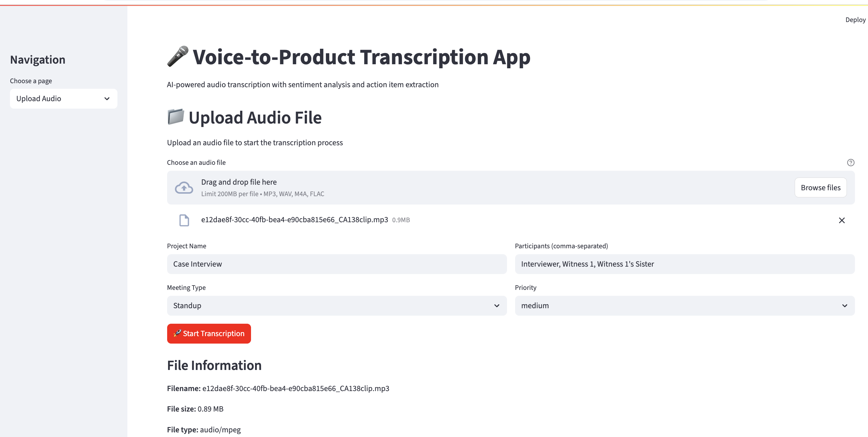This screenshot has height=437, width=868.
Task: Open the Deploy menu
Action: click(x=855, y=20)
